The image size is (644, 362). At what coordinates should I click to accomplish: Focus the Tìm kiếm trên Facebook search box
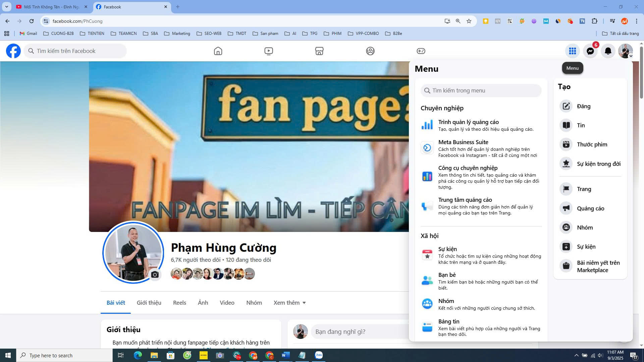[75, 51]
